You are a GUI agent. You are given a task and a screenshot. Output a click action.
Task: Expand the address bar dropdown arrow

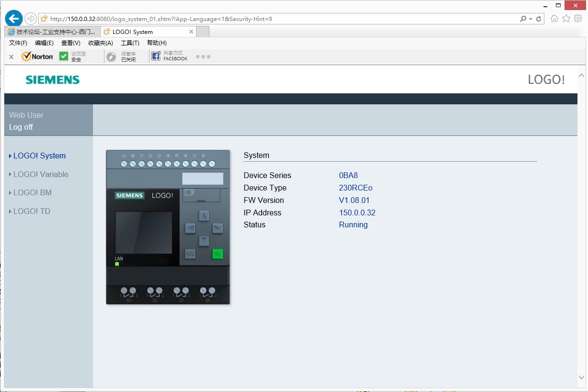pyautogui.click(x=530, y=19)
